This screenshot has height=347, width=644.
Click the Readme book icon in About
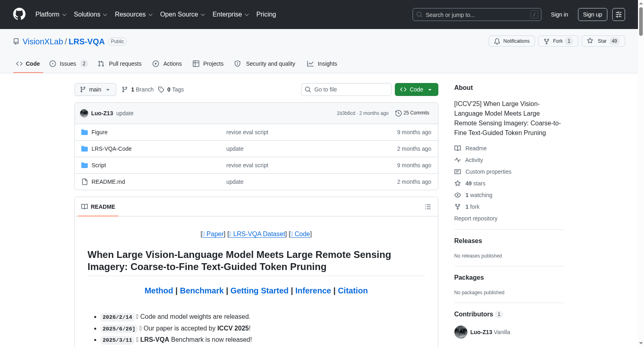(458, 148)
